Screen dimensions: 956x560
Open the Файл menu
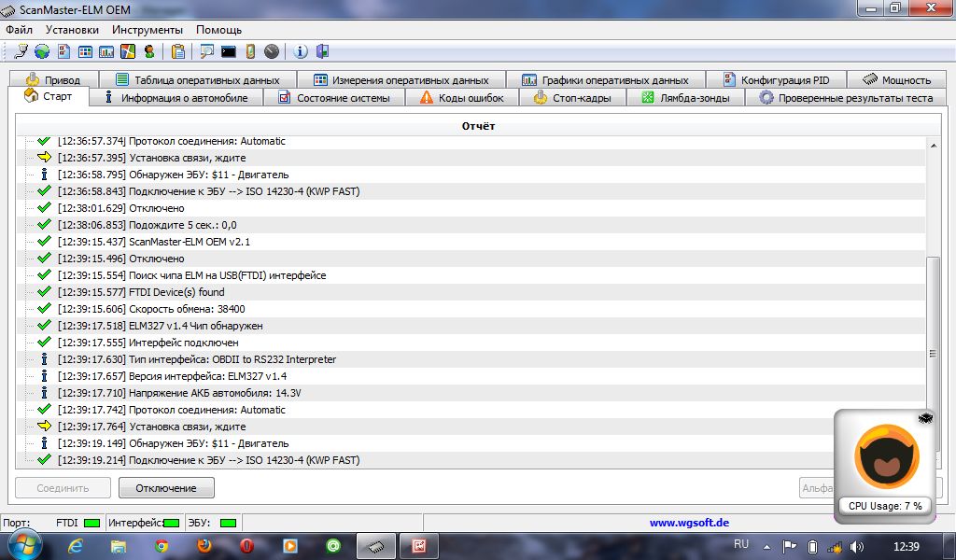(19, 30)
